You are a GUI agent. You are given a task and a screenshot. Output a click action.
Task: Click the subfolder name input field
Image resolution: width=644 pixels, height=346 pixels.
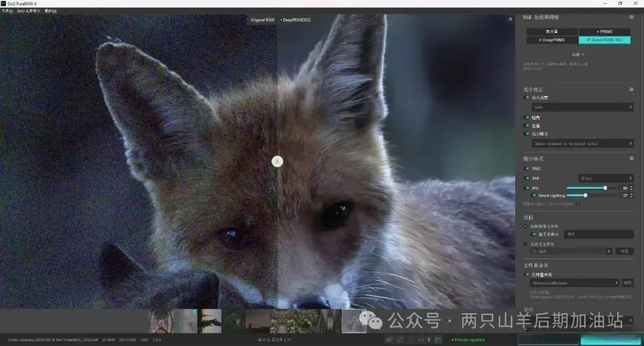point(599,234)
